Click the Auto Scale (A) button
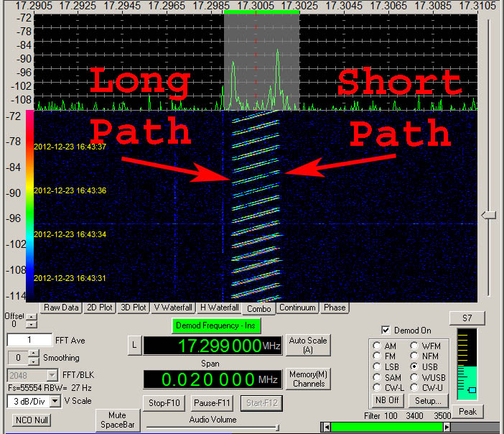This screenshot has height=434, width=504. tap(308, 345)
